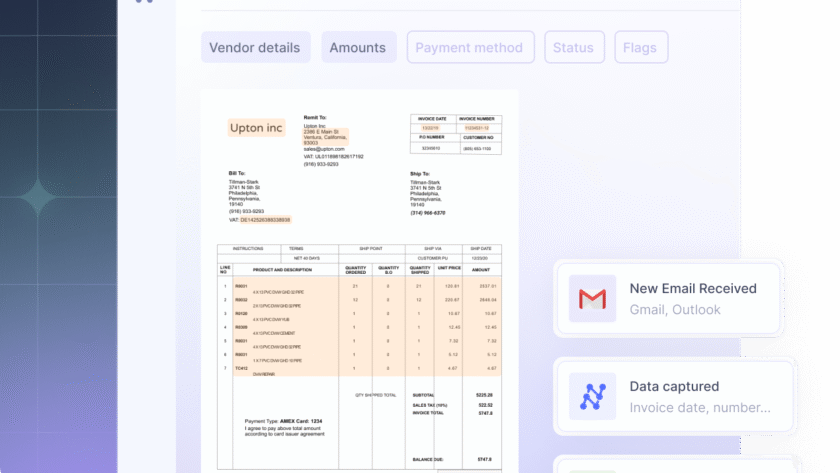Click the sparkle star on left background
Viewport: 840px width, 473px height.
(x=40, y=198)
